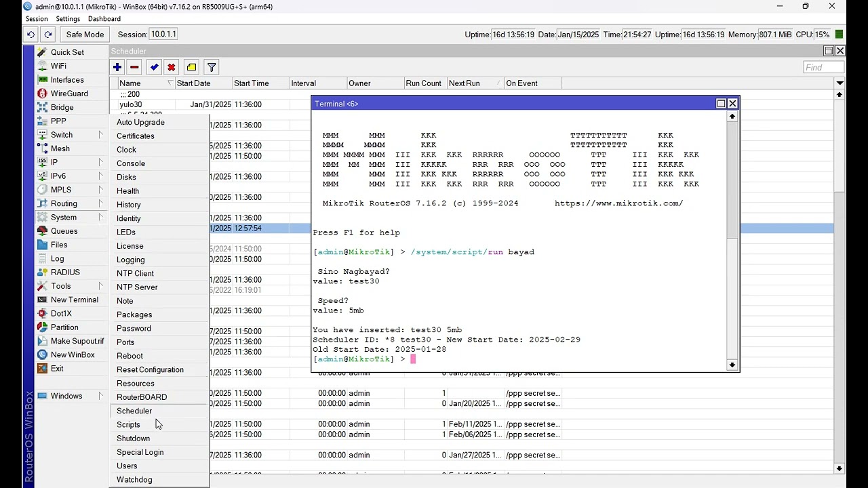
Task: Sort by the Interval column header
Action: (317, 83)
